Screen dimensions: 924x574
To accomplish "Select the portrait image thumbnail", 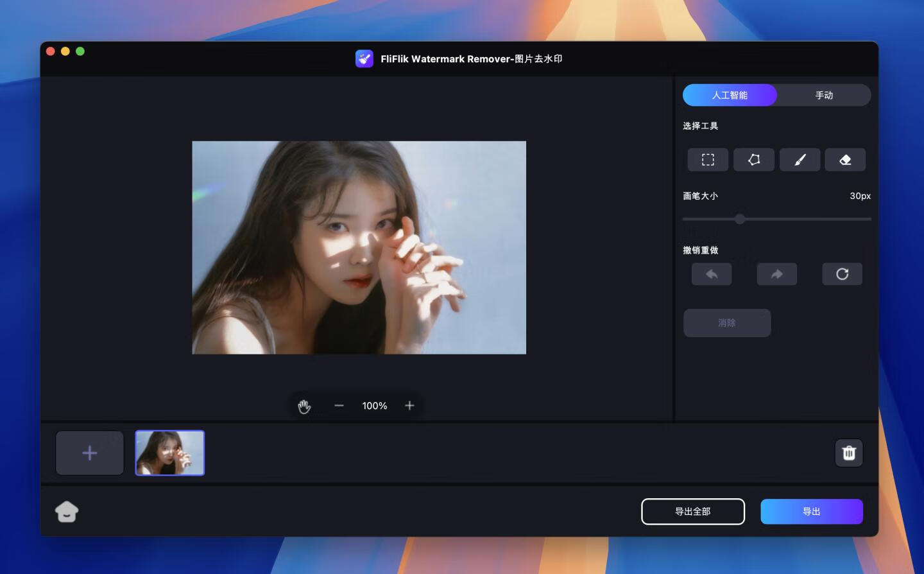I will 169,453.
